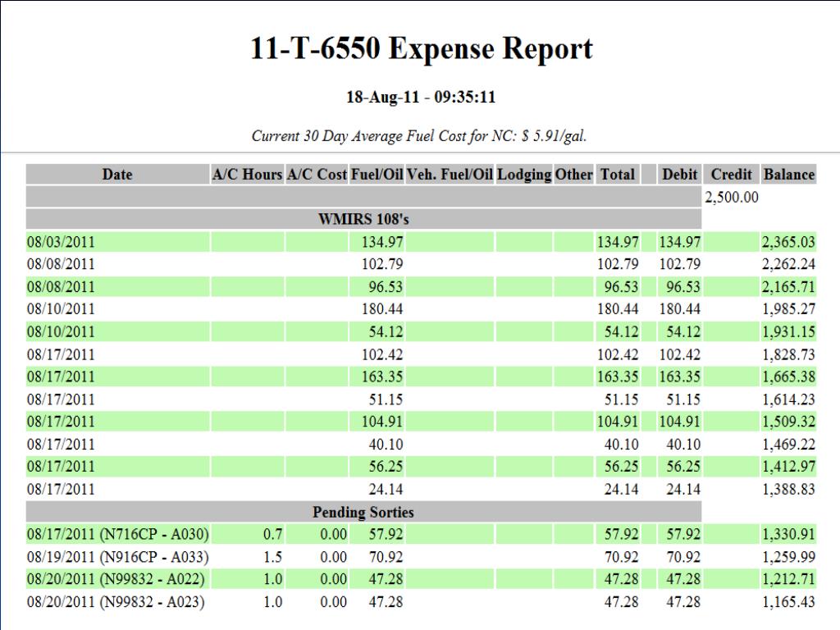840x630 pixels.
Task: Click the 'A/C Cost' column header
Action: tap(317, 174)
